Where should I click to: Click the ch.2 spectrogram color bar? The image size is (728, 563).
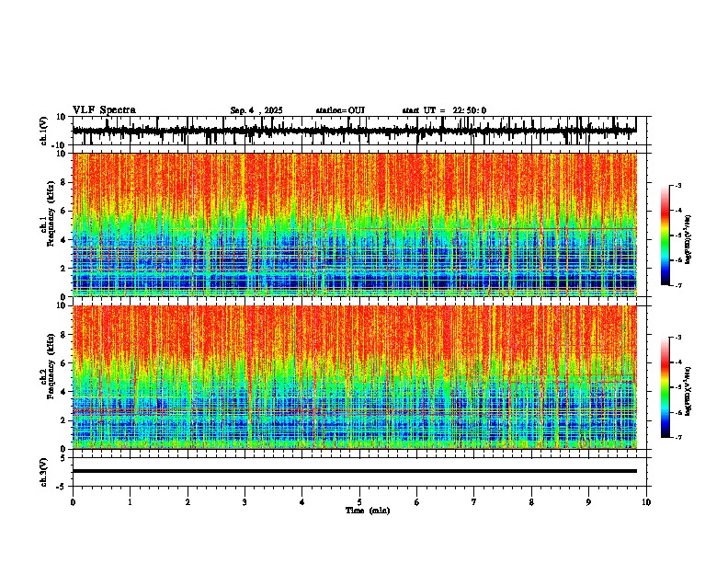pos(665,387)
